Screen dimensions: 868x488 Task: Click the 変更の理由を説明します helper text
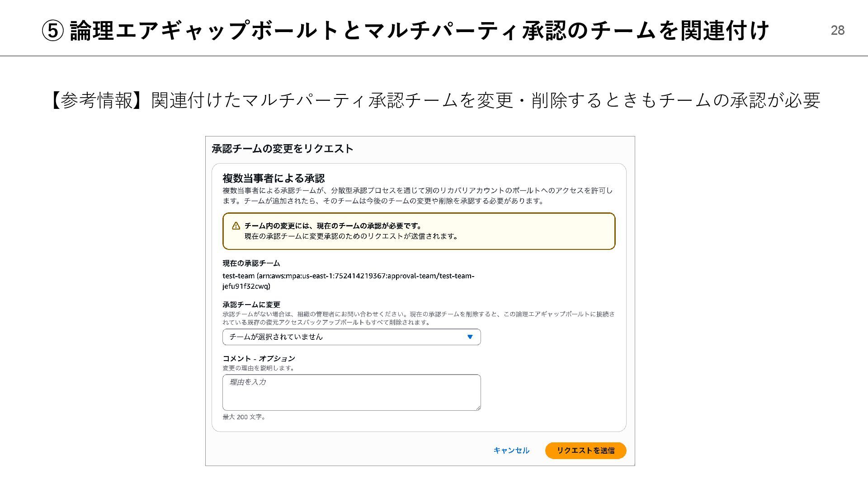259,368
